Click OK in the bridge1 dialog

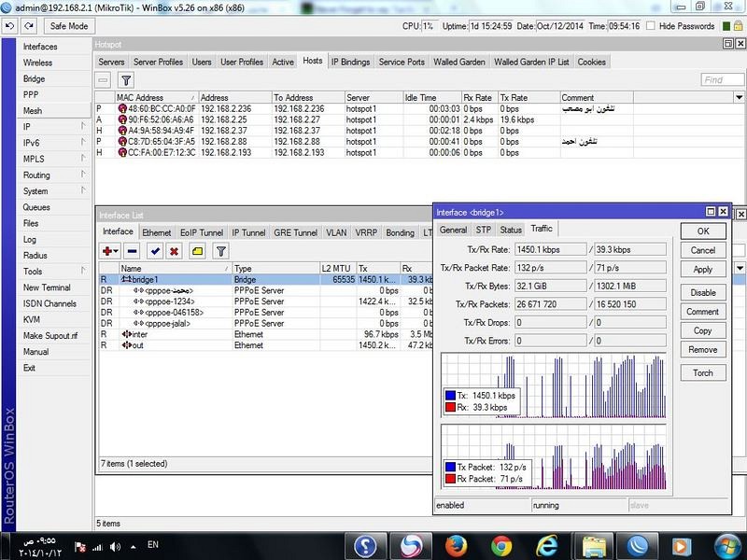[703, 231]
